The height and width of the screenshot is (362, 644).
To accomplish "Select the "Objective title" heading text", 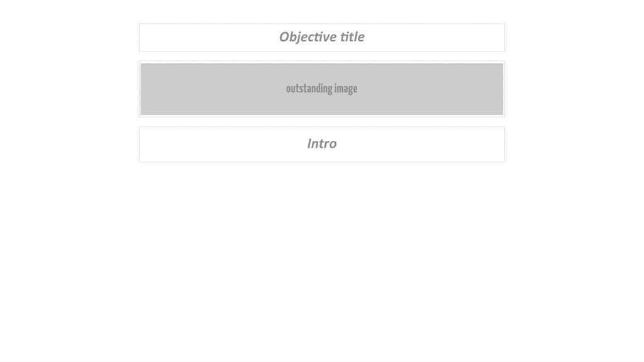I will click(321, 37).
